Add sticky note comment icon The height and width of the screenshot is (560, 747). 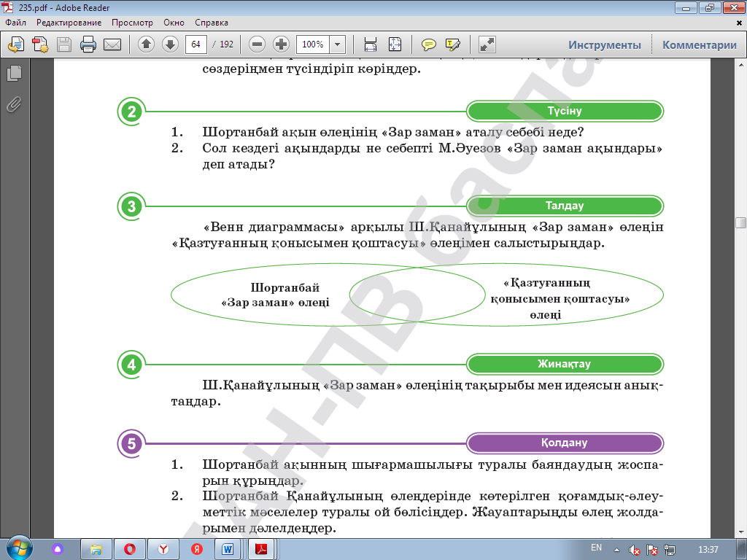click(428, 44)
